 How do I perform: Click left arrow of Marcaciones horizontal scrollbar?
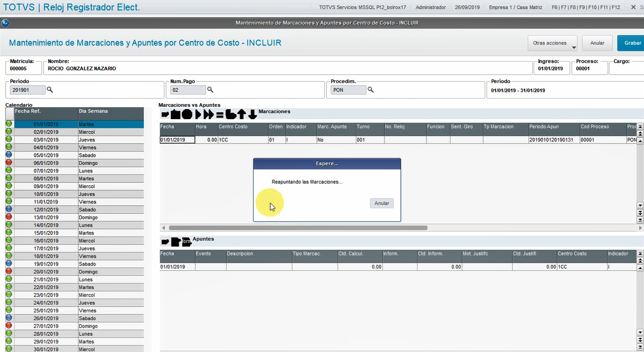pyautogui.click(x=162, y=227)
